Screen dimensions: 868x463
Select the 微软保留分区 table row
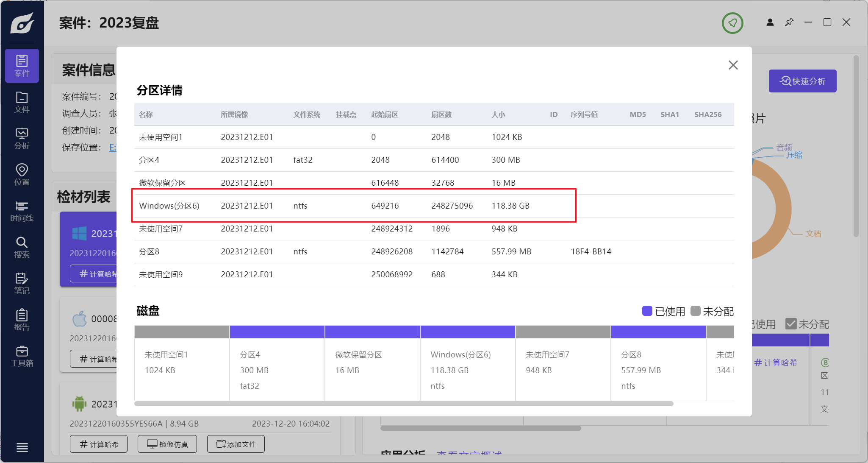(434, 183)
